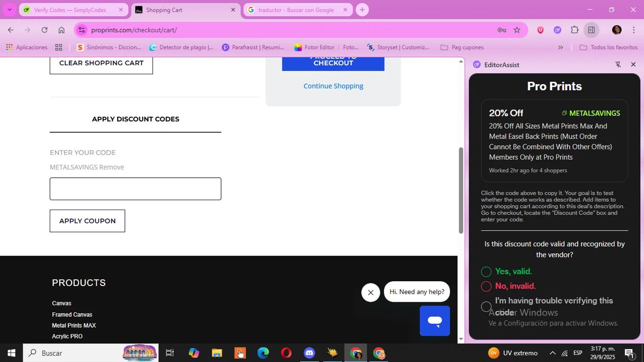Dismiss the chat help bubble
This screenshot has height=362, width=644.
(371, 292)
